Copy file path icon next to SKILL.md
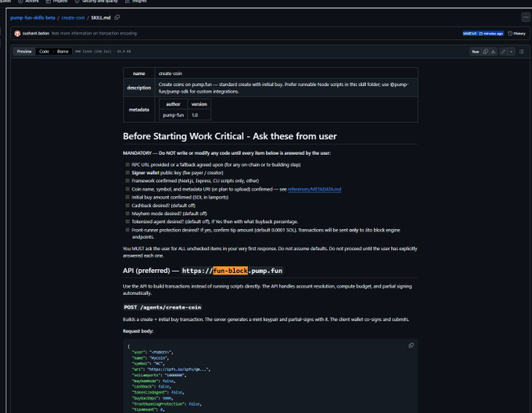Screen dimensions: 532x413 (x=117, y=17)
